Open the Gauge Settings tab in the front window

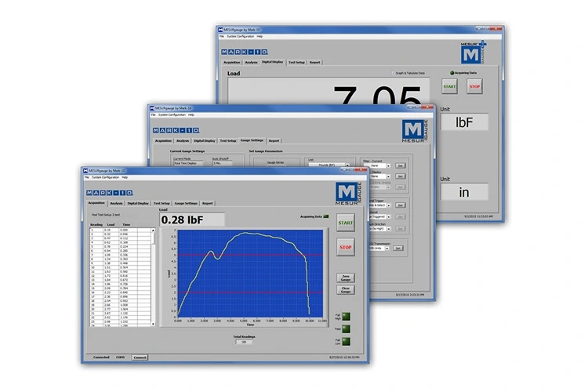(x=186, y=203)
